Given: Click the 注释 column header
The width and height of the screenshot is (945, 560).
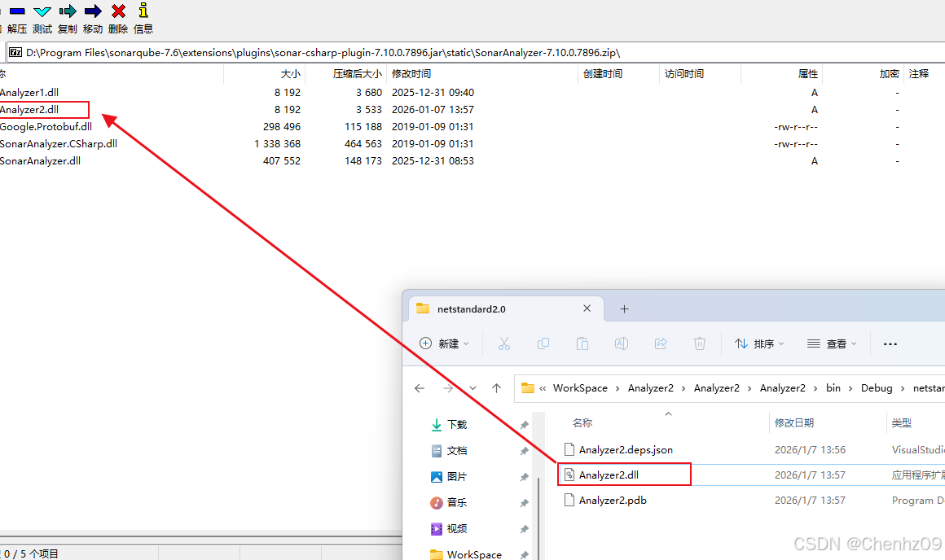Looking at the screenshot, I should [919, 74].
